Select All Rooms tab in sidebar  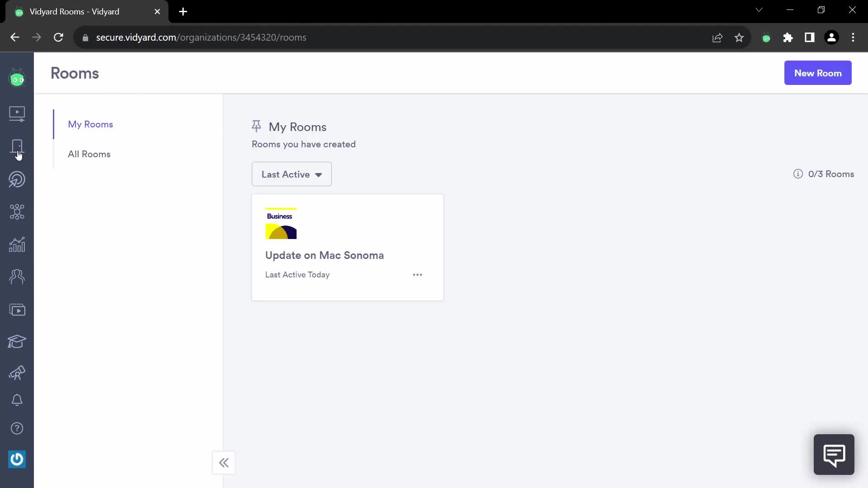89,154
